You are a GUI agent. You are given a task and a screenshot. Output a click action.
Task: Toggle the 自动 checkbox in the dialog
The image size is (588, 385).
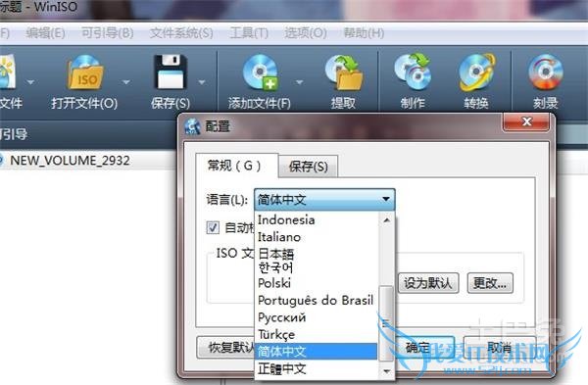213,227
